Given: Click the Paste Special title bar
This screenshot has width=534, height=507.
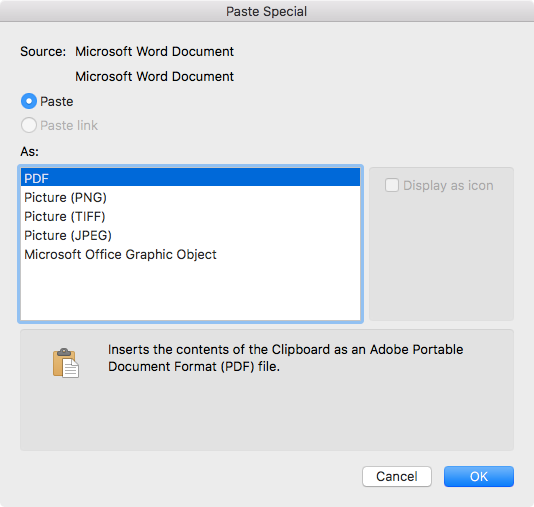Looking at the screenshot, I should click(x=267, y=11).
